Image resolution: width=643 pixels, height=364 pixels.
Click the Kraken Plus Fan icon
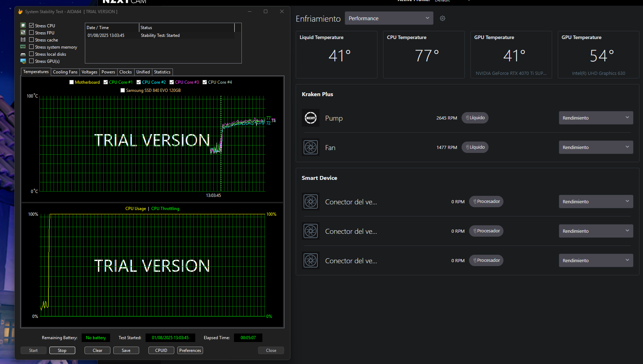click(x=311, y=147)
